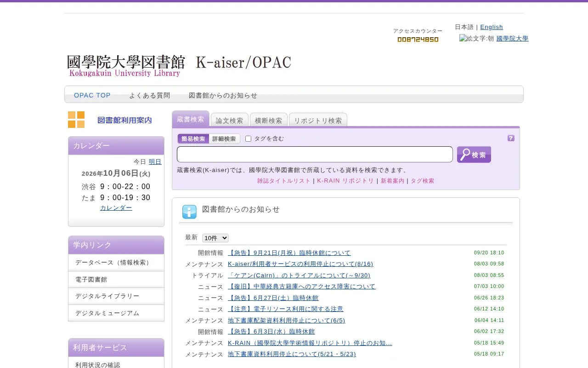Open デジタルミュージアム sidebar link

point(116,313)
